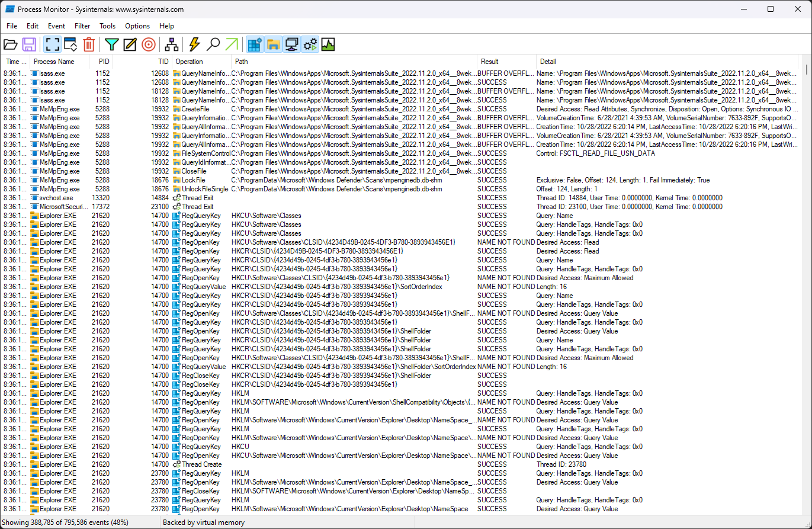The width and height of the screenshot is (812, 529).
Task: Toggle Show Registry Activity icon
Action: point(255,44)
